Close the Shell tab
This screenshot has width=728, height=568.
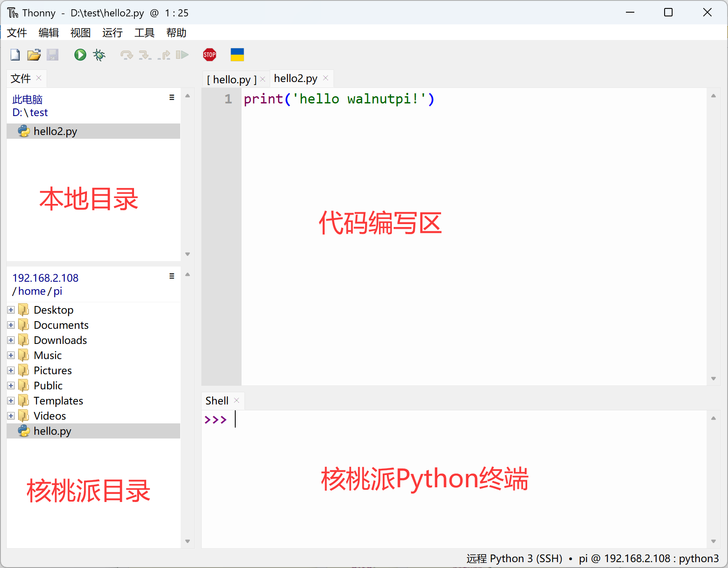click(x=237, y=400)
